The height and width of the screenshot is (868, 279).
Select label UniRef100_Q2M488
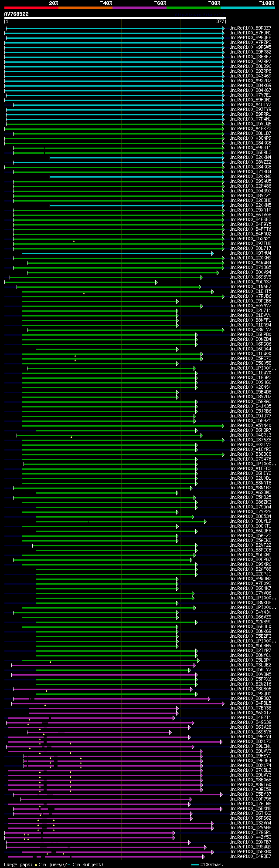(x=250, y=186)
